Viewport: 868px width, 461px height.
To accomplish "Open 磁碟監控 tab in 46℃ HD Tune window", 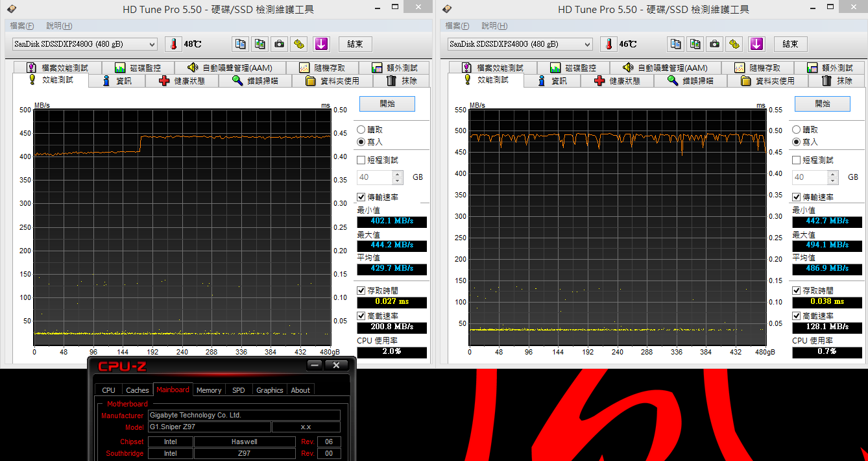I will pos(572,68).
